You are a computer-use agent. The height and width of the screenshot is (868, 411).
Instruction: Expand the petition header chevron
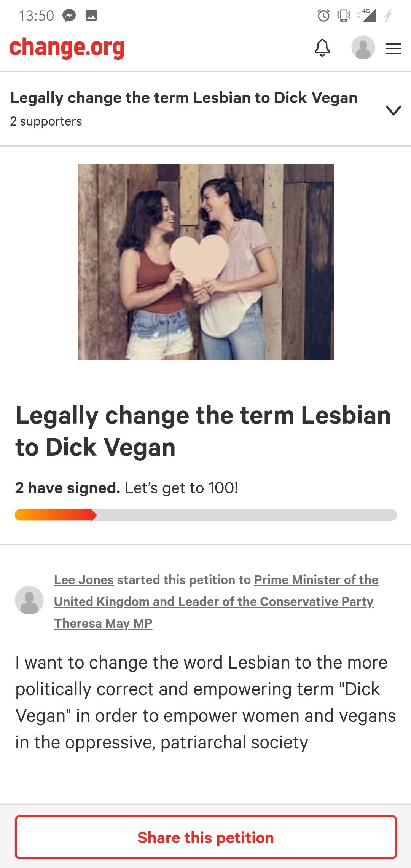[x=393, y=110]
